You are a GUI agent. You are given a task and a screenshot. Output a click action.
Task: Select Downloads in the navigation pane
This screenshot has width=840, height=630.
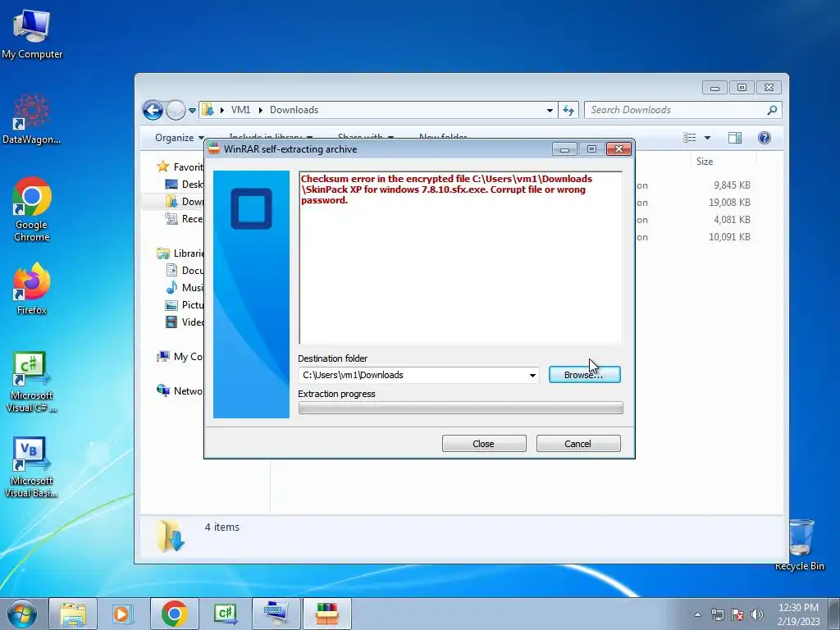185,202
